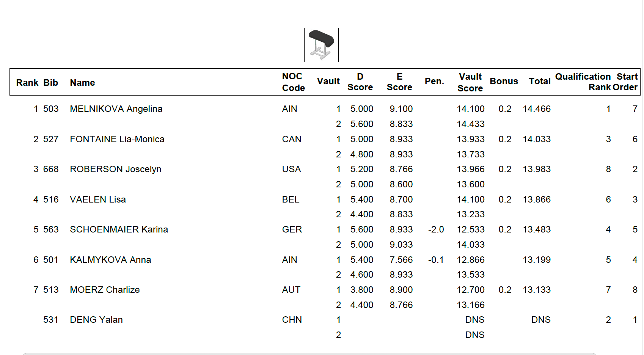Click ROBERSON Joscelyn's name
644x355 pixels.
(x=116, y=169)
